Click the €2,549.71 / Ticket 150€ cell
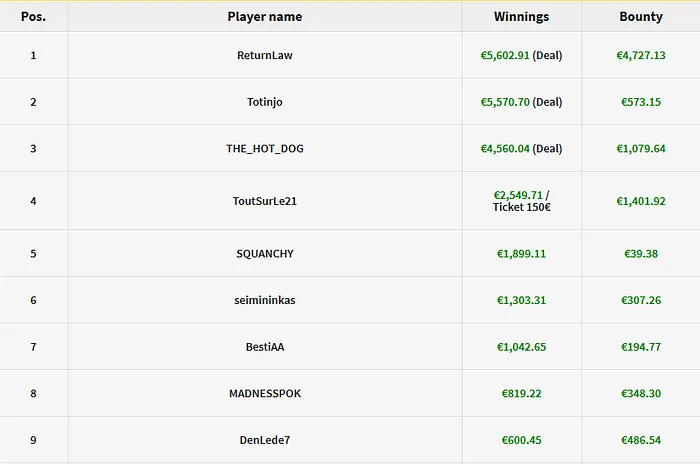This screenshot has width=700, height=464. [521, 201]
